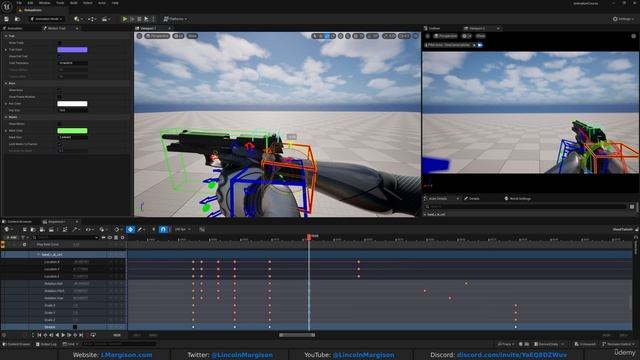Screen dimensions: 640x360
Task: Play sequence in reverse
Action: (57, 335)
